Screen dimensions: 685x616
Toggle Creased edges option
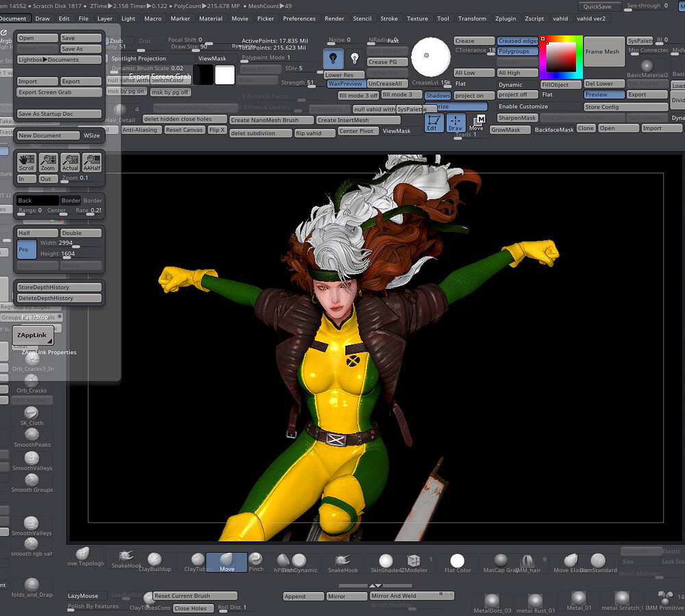[x=518, y=40]
